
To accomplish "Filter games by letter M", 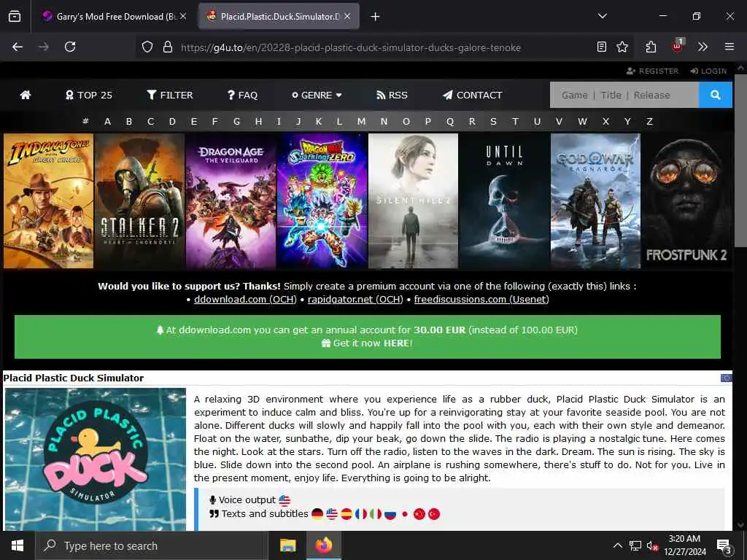I will [362, 122].
